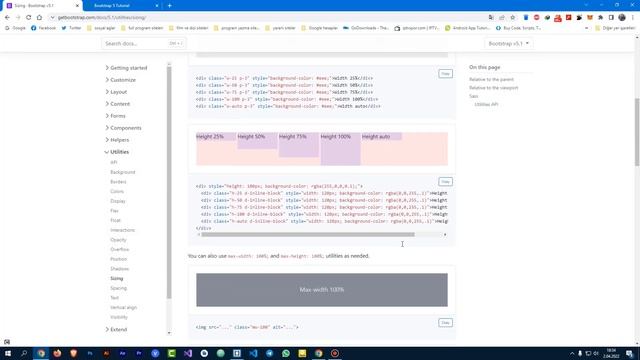Expand the Extend sidebar section
Image resolution: width=640 pixels, height=360 pixels.
point(116,329)
